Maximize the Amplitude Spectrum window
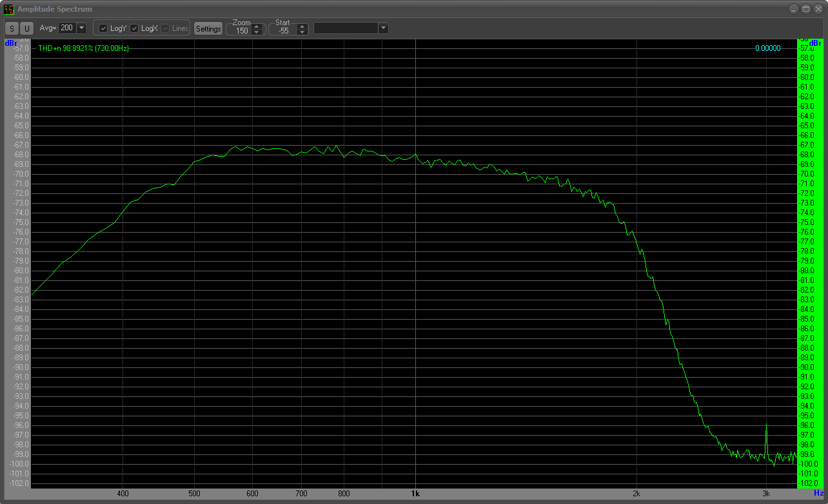 click(805, 9)
